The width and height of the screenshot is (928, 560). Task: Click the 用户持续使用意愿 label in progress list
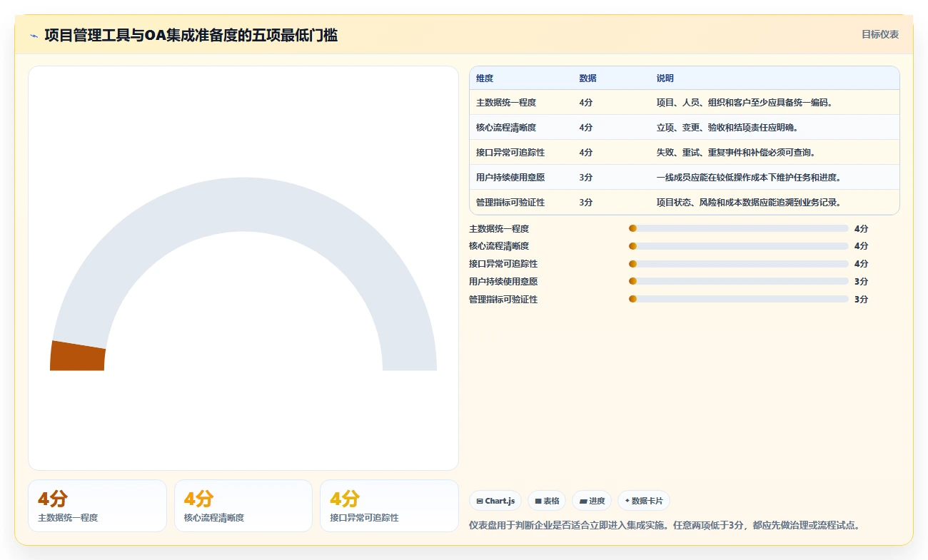(503, 282)
